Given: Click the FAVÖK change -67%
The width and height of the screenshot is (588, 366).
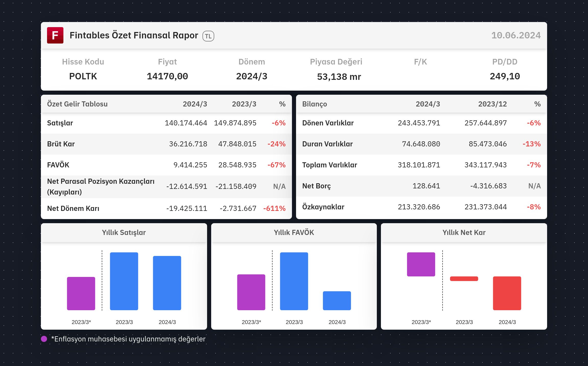Looking at the screenshot, I should (276, 165).
